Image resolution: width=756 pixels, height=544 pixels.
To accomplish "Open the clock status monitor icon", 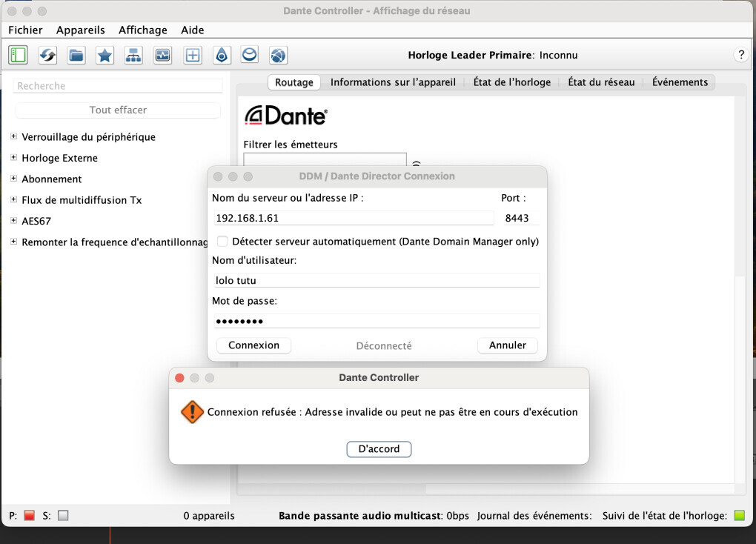I will 162,55.
